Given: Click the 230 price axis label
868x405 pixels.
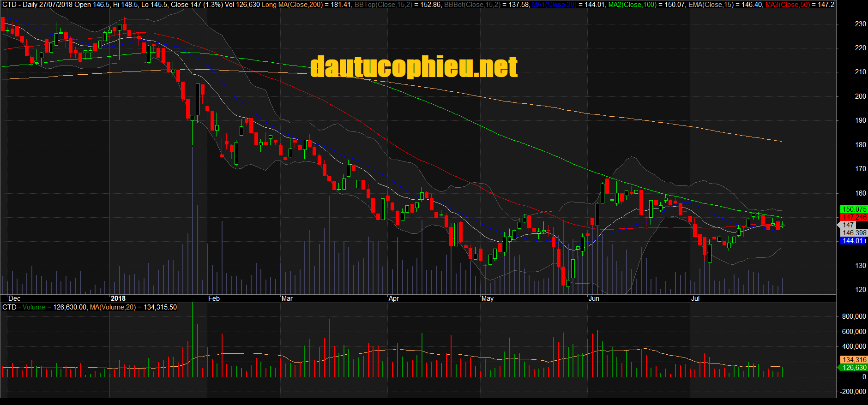Looking at the screenshot, I should [x=861, y=24].
